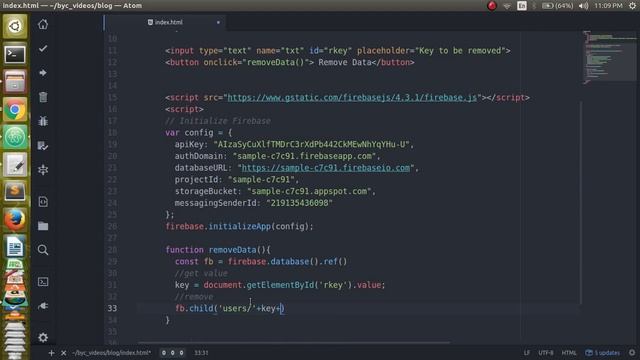Change the encoding via the UTF-8 selector
This screenshot has width=640, height=360.
pyautogui.click(x=546, y=353)
